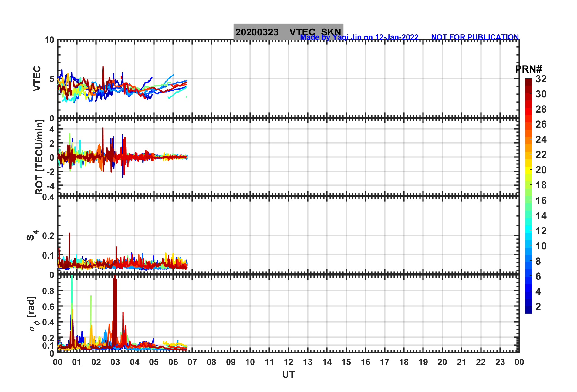
Task: Click the PRN color bar
Action: (528, 196)
